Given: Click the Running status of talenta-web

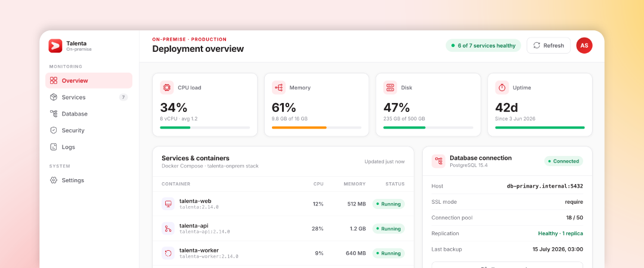Looking at the screenshot, I should click(x=389, y=204).
